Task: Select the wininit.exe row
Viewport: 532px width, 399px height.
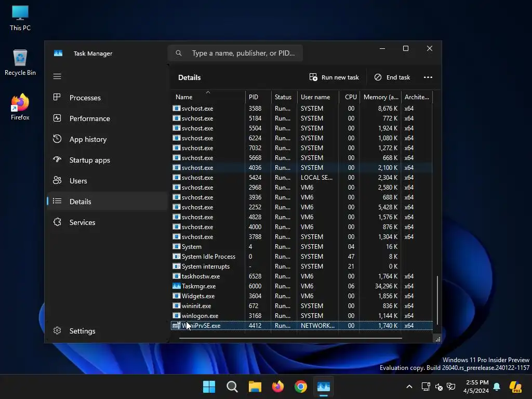Action: click(302, 305)
